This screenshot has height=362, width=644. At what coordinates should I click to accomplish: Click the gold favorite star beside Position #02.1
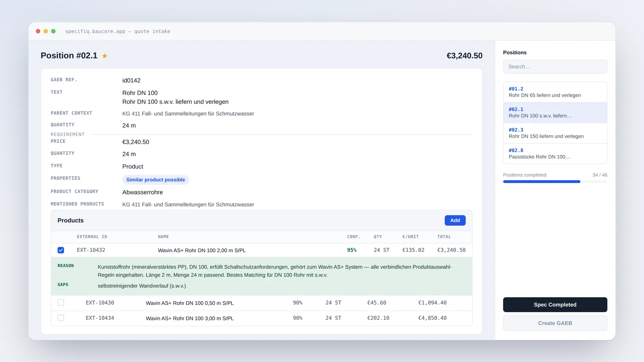tap(105, 56)
